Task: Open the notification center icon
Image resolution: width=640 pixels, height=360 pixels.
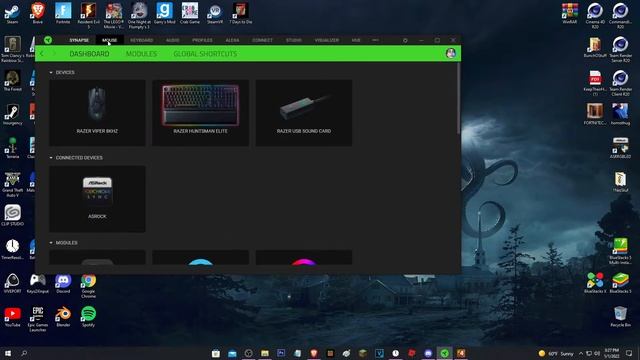Action: click(629, 353)
